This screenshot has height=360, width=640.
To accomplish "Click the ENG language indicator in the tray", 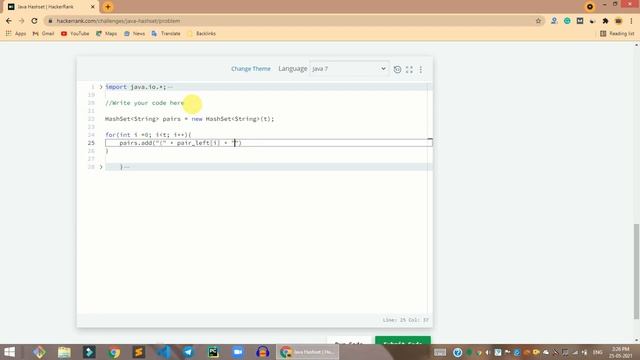I will tap(598, 352).
